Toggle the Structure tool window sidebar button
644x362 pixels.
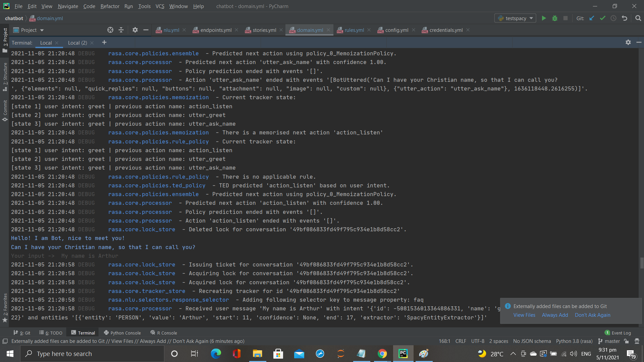(5, 76)
